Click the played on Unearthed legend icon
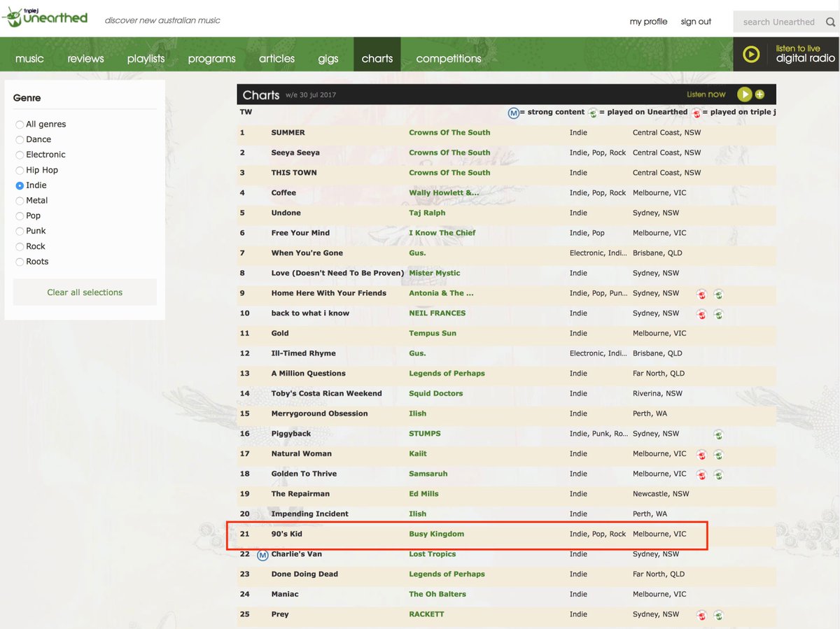Image resolution: width=840 pixels, height=629 pixels. tap(593, 113)
